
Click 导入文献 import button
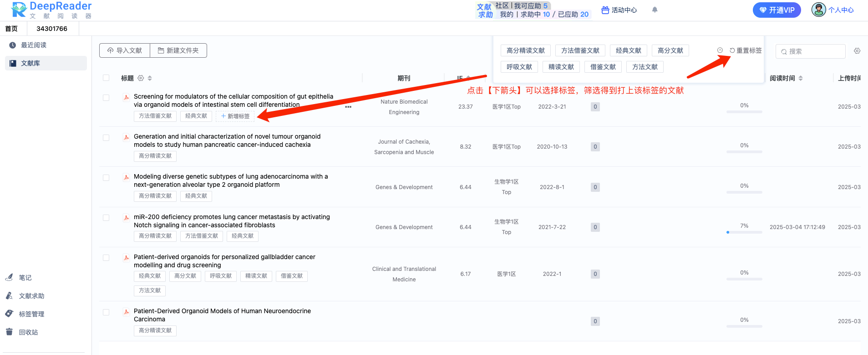pos(125,50)
